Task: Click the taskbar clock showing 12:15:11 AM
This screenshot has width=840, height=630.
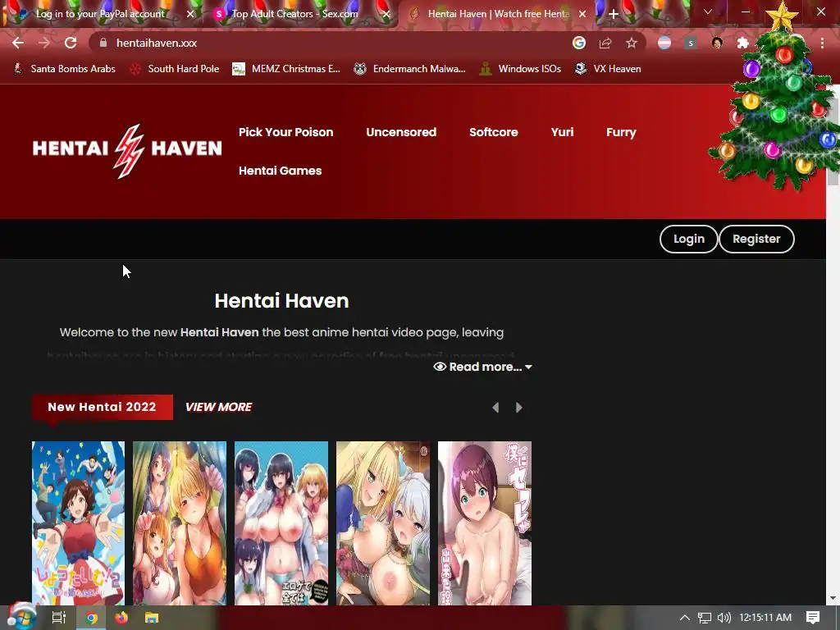Action: [765, 618]
